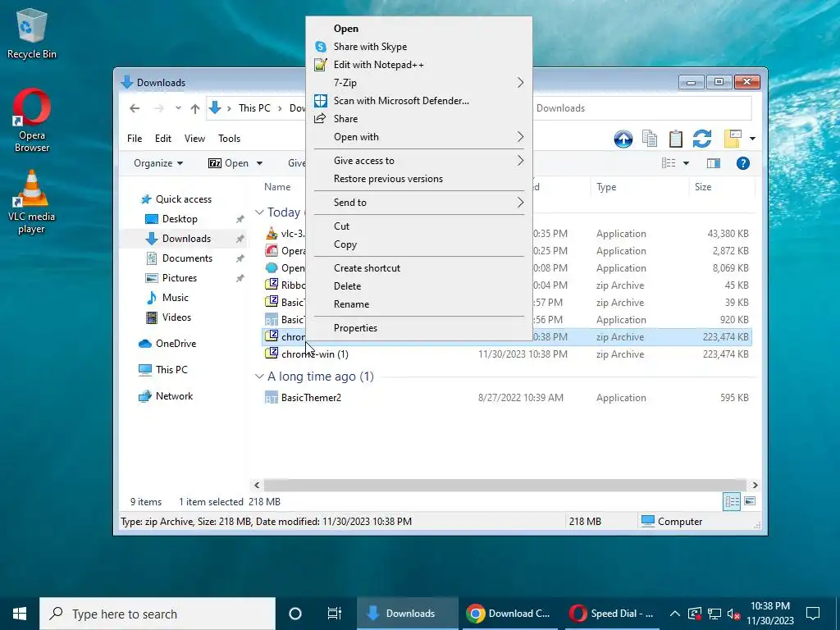Click the Edit with Notepad++ icon
Image resolution: width=840 pixels, height=630 pixels.
[x=321, y=65]
